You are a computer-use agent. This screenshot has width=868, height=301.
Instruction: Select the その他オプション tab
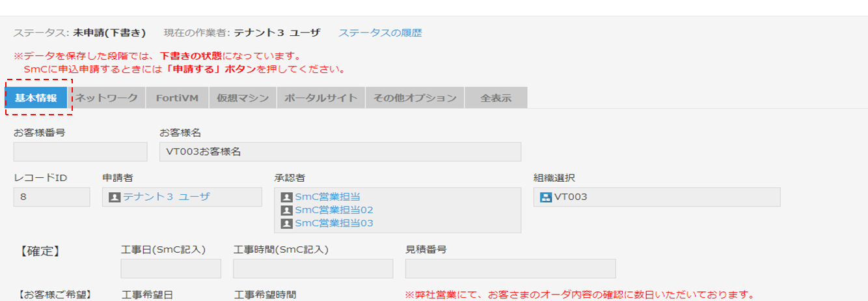point(414,98)
